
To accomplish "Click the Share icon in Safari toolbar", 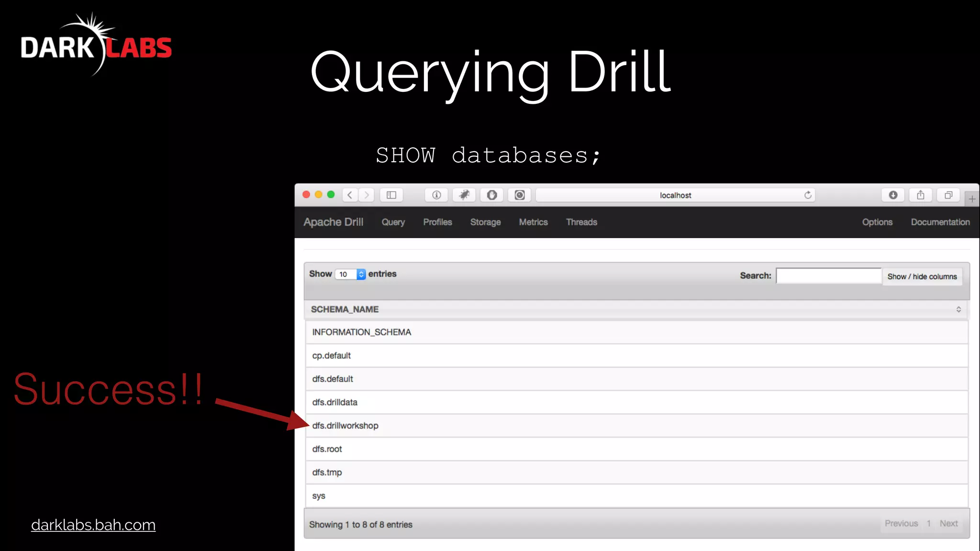I will [921, 195].
